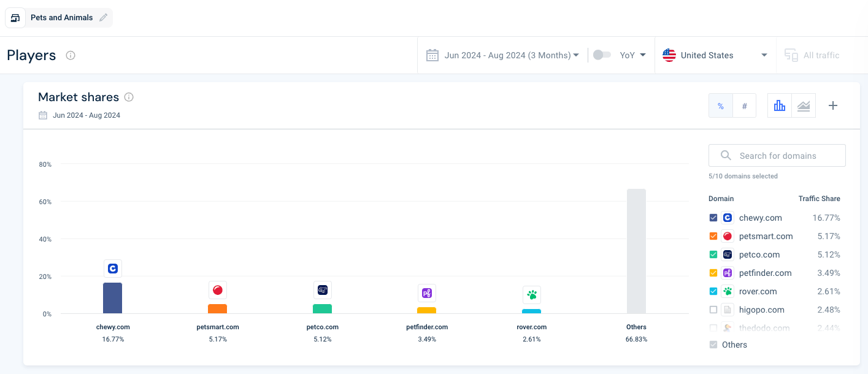Uncheck the petfinder.com domain checkbox
Viewport: 868px width, 374px height.
[x=713, y=273]
